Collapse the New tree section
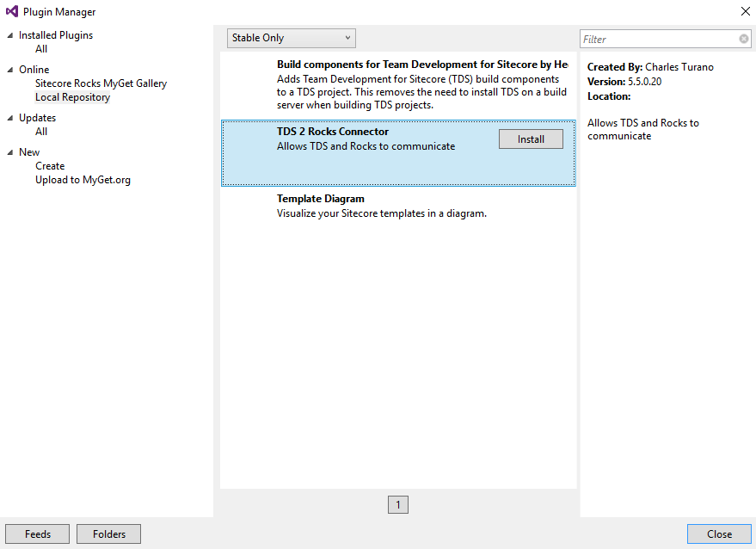 (x=10, y=152)
